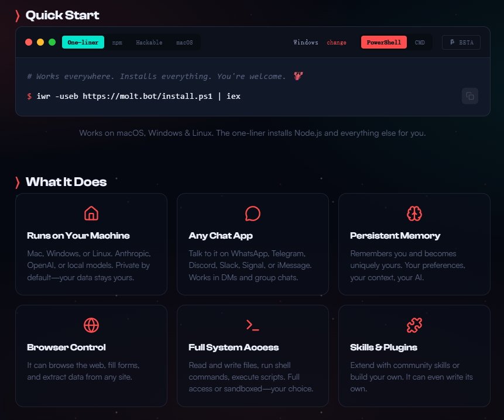Viewport: 504px width, 420px height.
Task: Switch the shell to CMD
Action: [420, 42]
